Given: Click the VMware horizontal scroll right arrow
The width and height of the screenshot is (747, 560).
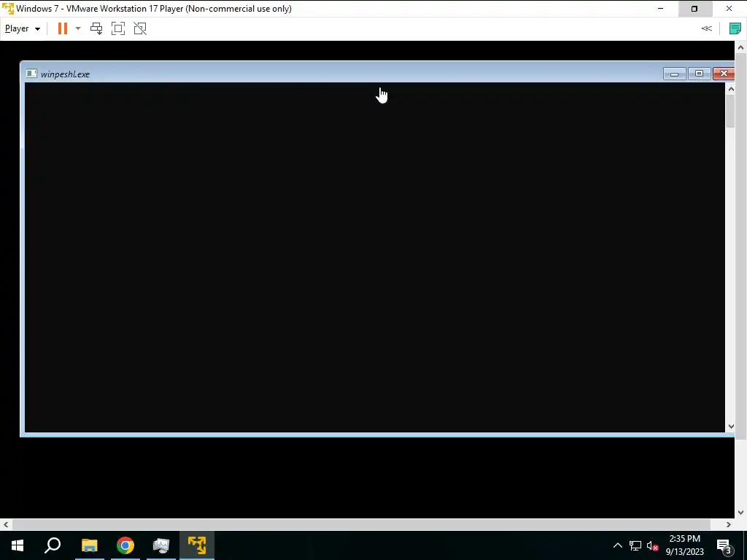Looking at the screenshot, I should [729, 525].
